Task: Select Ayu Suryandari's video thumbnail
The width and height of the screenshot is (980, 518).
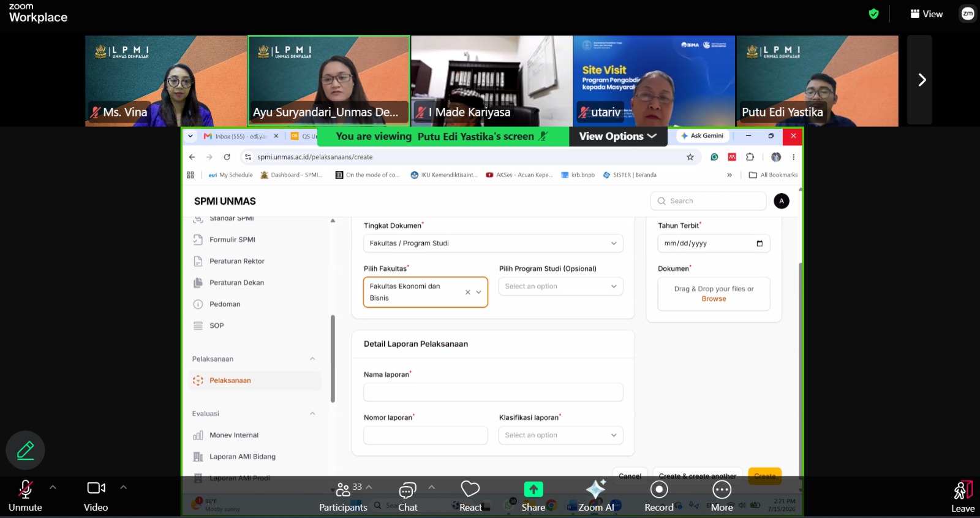Action: (329, 80)
